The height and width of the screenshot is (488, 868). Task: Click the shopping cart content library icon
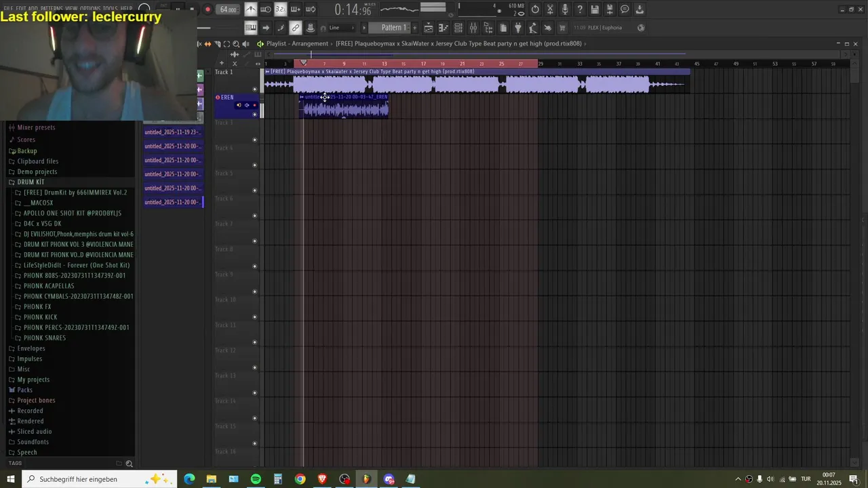(x=562, y=28)
